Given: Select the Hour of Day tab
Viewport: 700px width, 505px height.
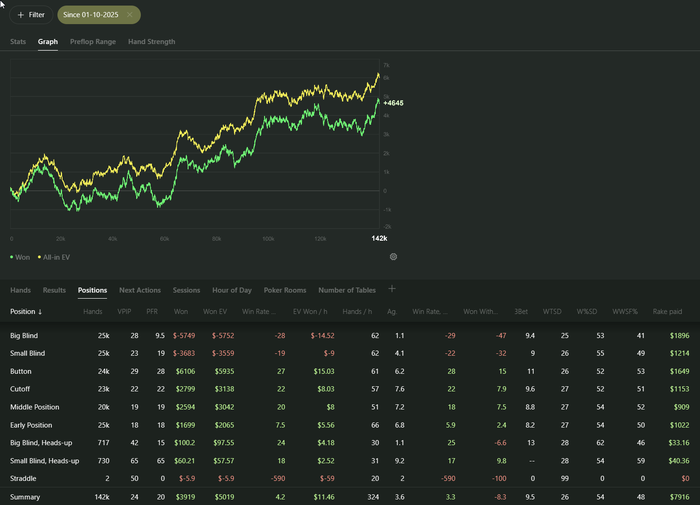Looking at the screenshot, I should [x=232, y=290].
